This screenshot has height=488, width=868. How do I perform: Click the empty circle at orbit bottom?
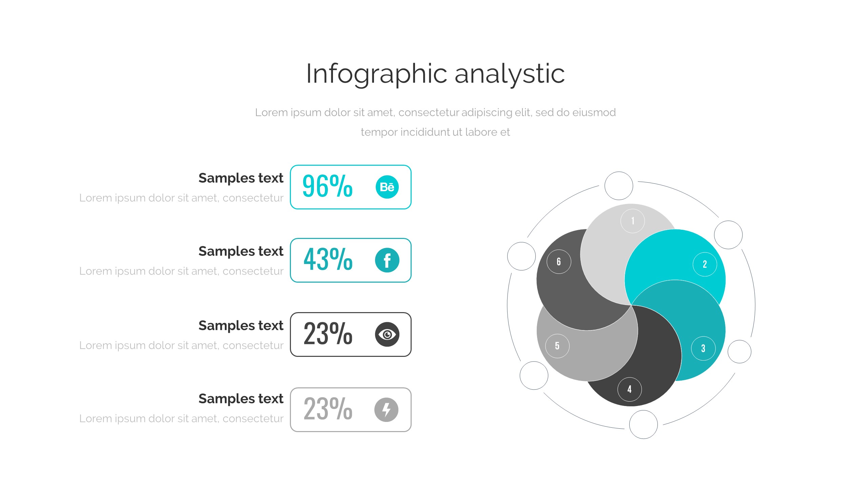tap(643, 424)
